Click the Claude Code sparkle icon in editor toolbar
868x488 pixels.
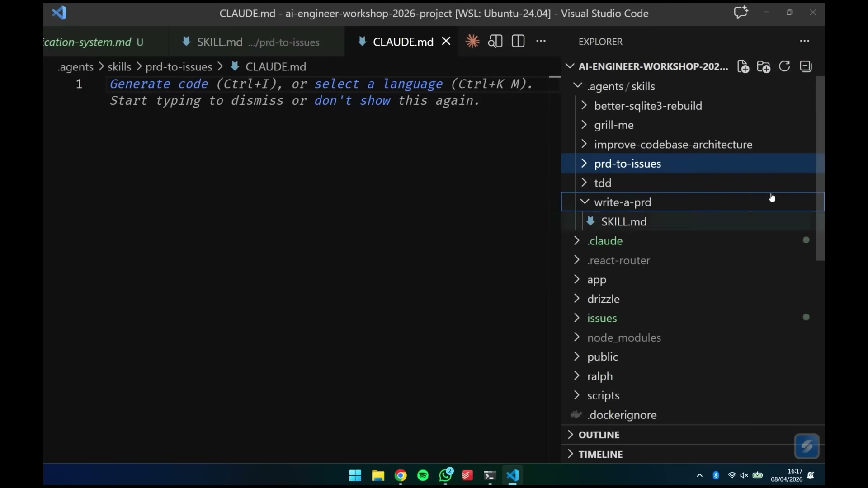pyautogui.click(x=472, y=42)
